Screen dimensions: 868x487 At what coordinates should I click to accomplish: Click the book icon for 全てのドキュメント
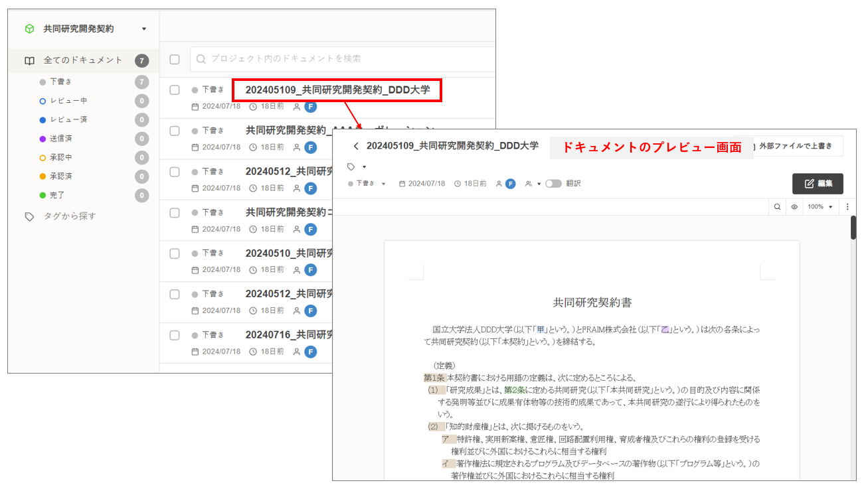click(29, 60)
